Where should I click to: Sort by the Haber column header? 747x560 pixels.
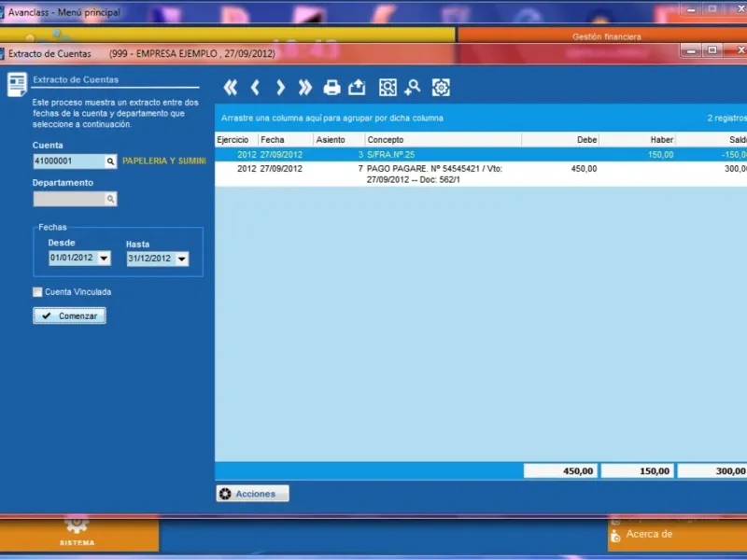638,139
